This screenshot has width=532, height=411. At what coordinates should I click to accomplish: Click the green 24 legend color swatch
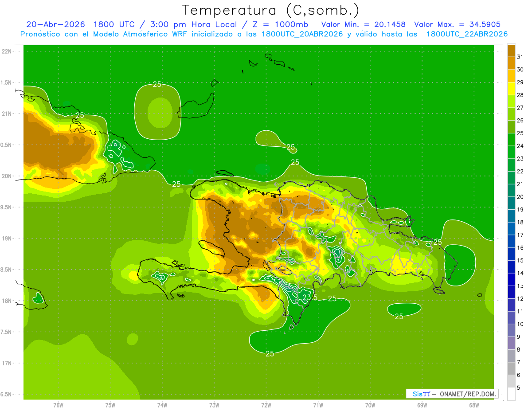tap(511, 140)
